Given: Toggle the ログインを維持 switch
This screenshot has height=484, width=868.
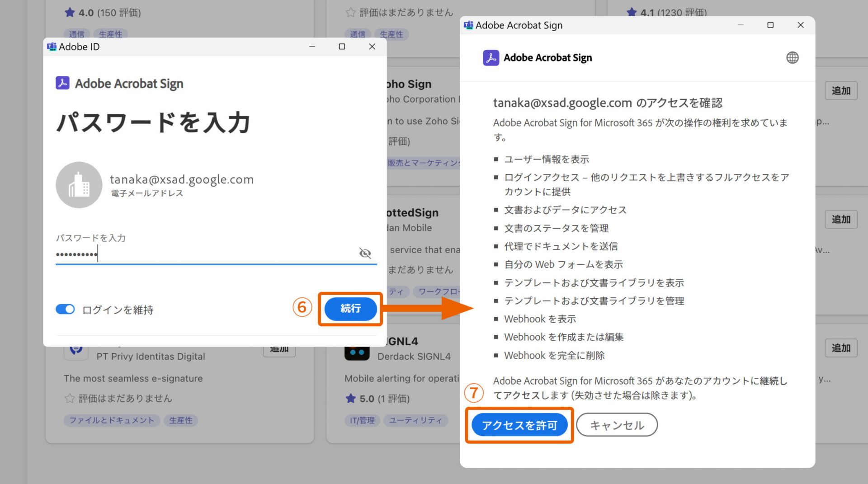Looking at the screenshot, I should coord(65,310).
